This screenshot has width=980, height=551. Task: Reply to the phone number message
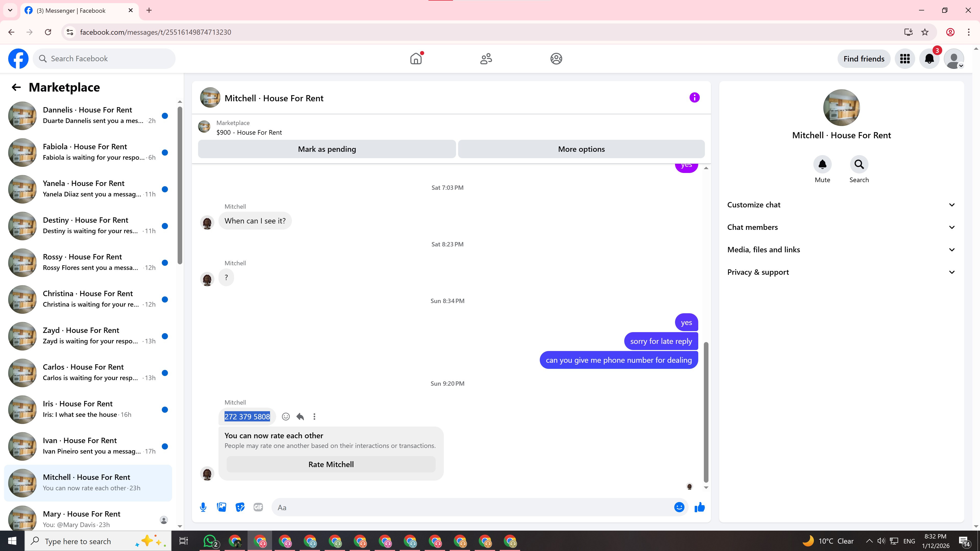[300, 417]
